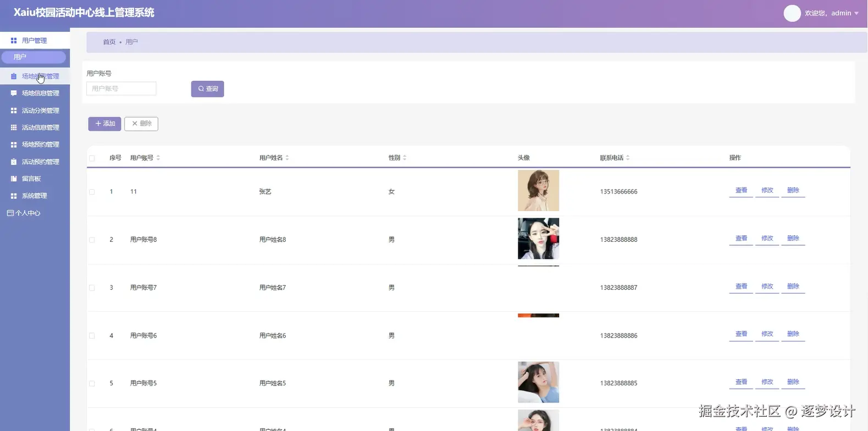The height and width of the screenshot is (431, 868).
Task: Tick the select-all checkbox in table header
Action: coord(92,158)
